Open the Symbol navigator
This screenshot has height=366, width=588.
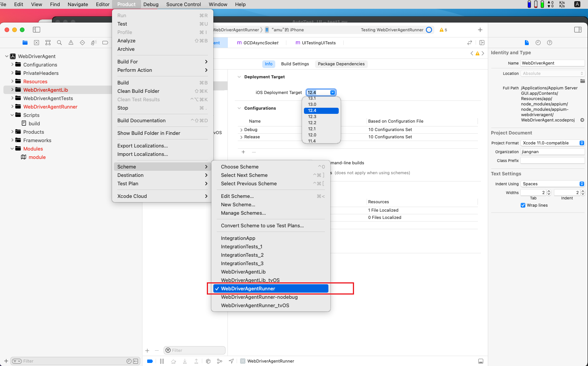pyautogui.click(x=48, y=43)
